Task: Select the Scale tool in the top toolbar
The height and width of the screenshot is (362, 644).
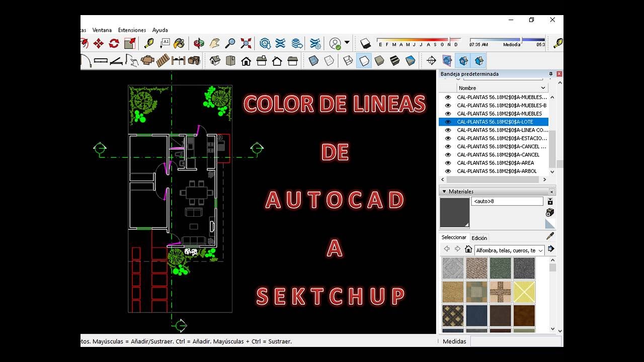Action: [130, 43]
